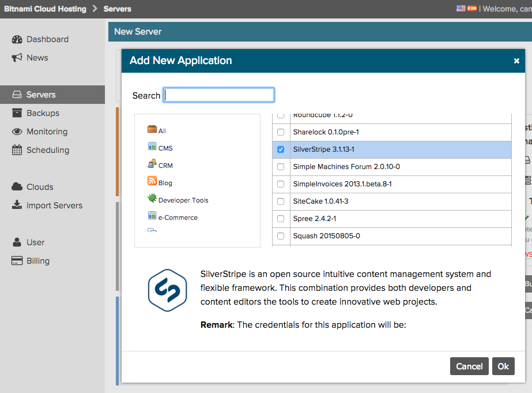Click Bitnami Cloud Hosting breadcrumb link
Image resolution: width=532 pixels, height=393 pixels.
pos(45,9)
